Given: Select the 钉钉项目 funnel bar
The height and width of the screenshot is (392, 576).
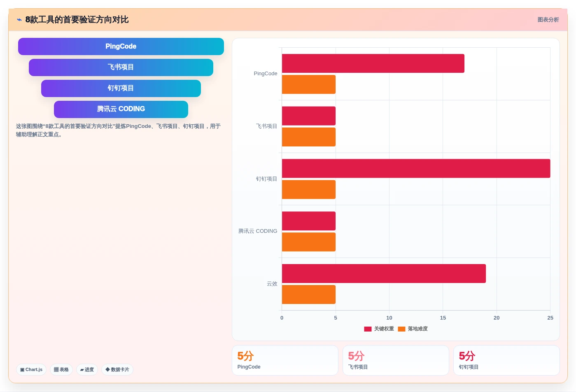Looking at the screenshot, I should pos(121,88).
